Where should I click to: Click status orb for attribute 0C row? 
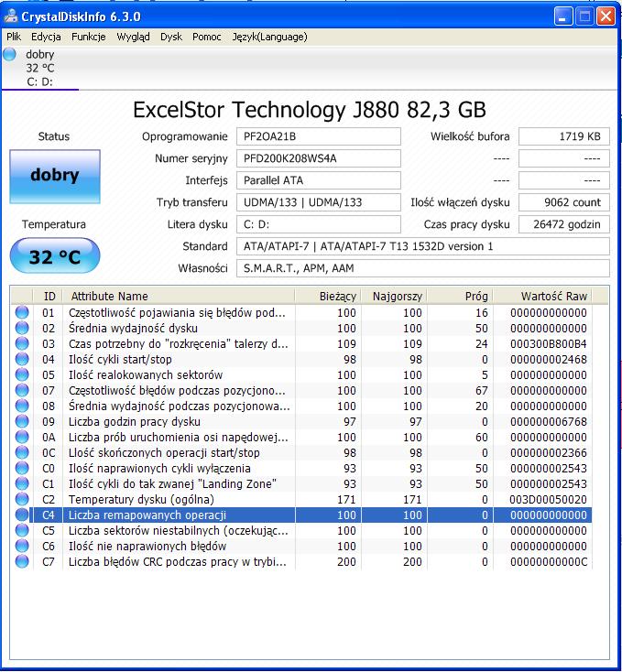pyautogui.click(x=22, y=452)
